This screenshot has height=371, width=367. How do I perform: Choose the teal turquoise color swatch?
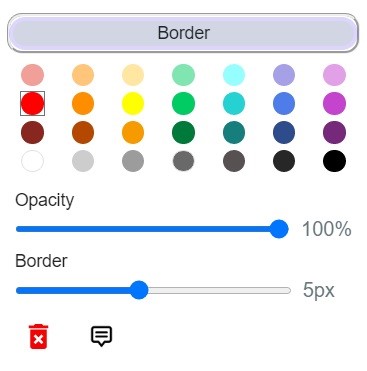coord(234,104)
